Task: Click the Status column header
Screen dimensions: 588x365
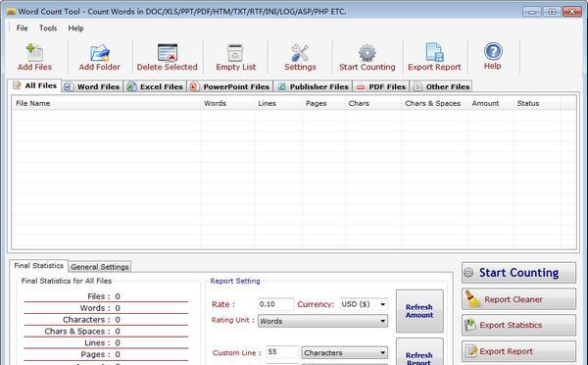Action: pyautogui.click(x=537, y=103)
